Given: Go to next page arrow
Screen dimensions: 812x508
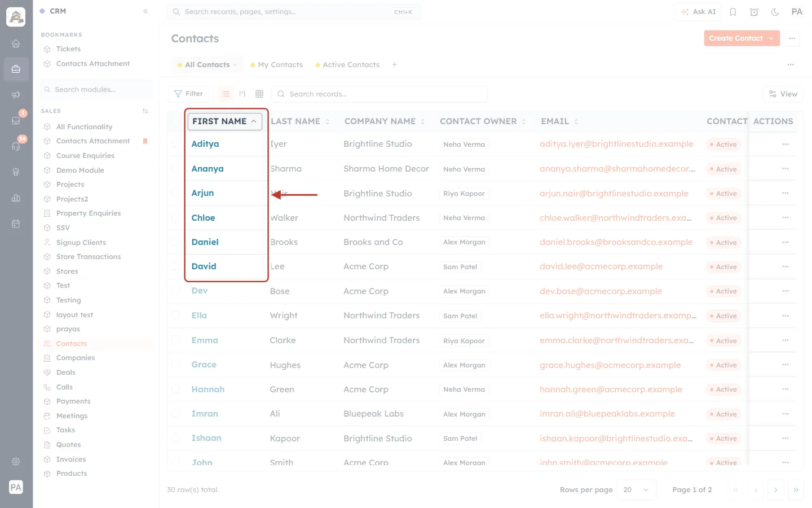Looking at the screenshot, I should 776,490.
